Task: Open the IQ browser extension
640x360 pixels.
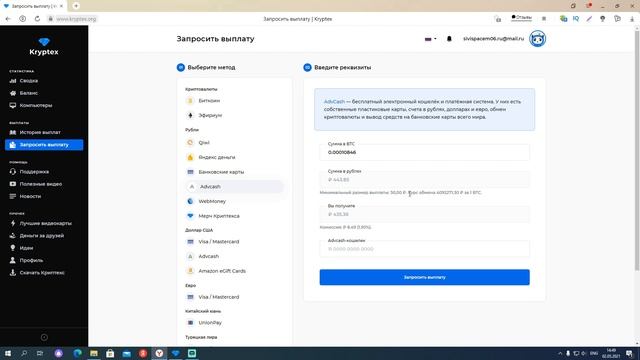Action: pyautogui.click(x=576, y=19)
